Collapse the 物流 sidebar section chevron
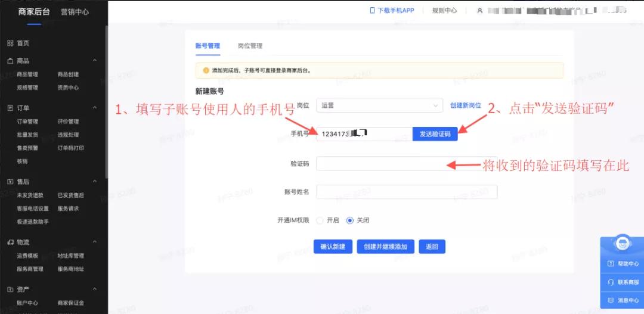The width and height of the screenshot is (644, 314). (x=95, y=242)
